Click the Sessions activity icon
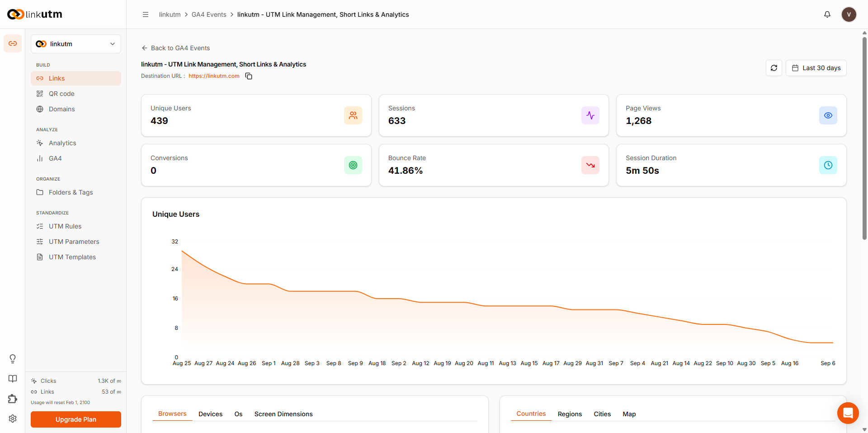 tap(590, 115)
